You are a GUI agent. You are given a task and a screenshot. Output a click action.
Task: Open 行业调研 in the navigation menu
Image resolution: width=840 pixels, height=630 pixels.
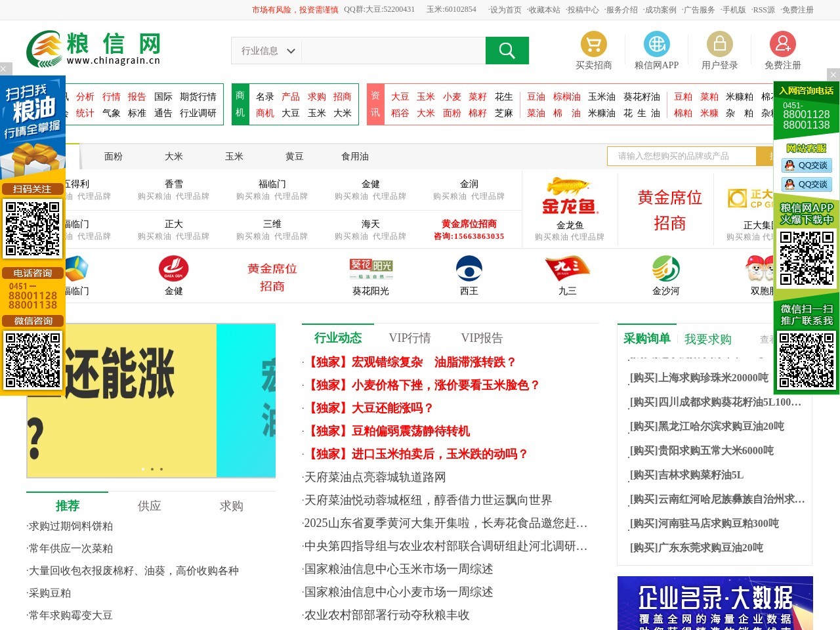(x=198, y=113)
